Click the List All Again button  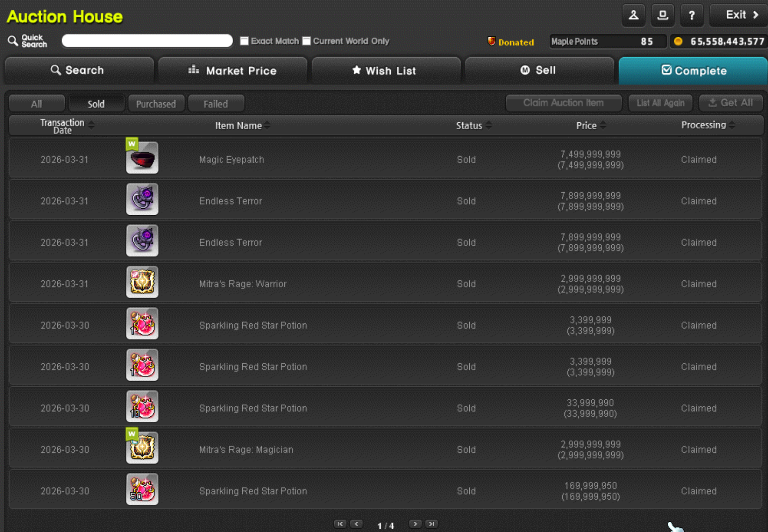[660, 103]
